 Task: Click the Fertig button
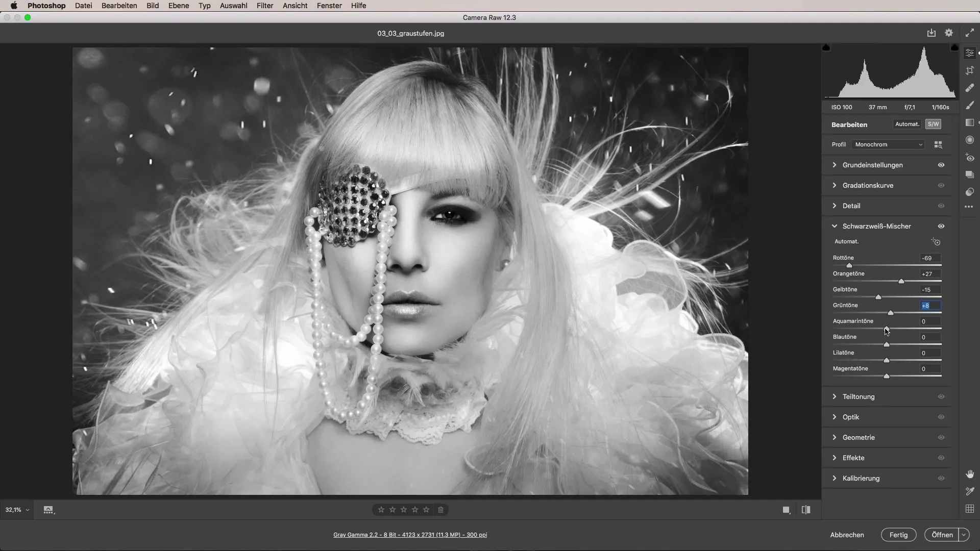(x=898, y=535)
